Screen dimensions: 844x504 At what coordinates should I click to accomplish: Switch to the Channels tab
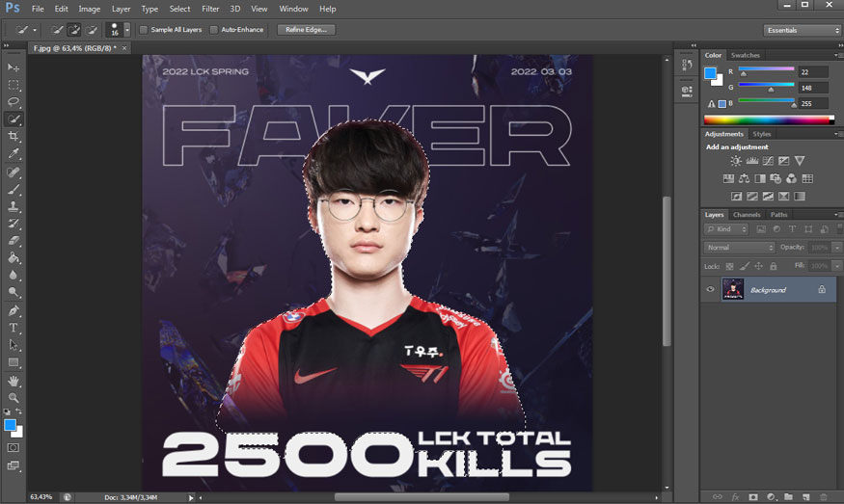[x=747, y=215]
